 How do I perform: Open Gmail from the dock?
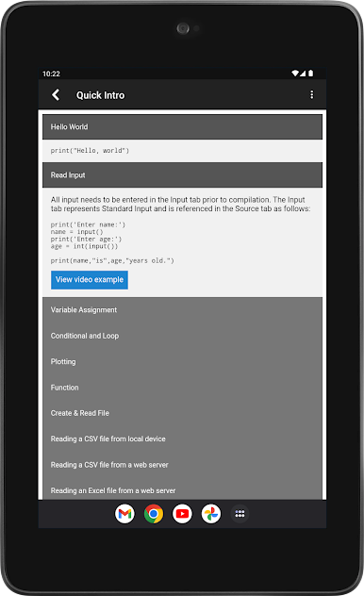coord(124,514)
